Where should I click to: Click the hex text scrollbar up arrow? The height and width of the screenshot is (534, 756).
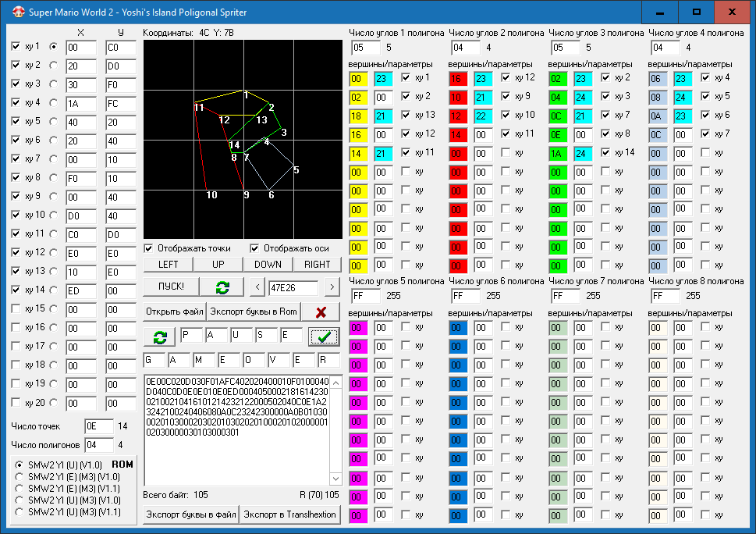pyautogui.click(x=336, y=383)
